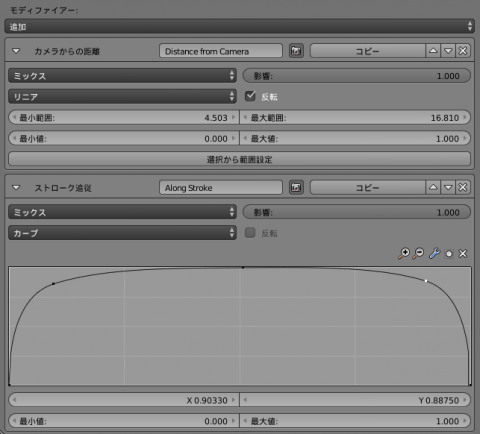Open リニア mapping type dropdown

point(122,96)
